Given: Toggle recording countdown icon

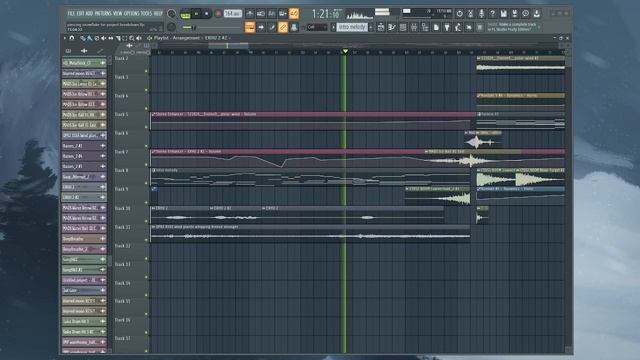Looking at the screenshot, I should [x=271, y=13].
